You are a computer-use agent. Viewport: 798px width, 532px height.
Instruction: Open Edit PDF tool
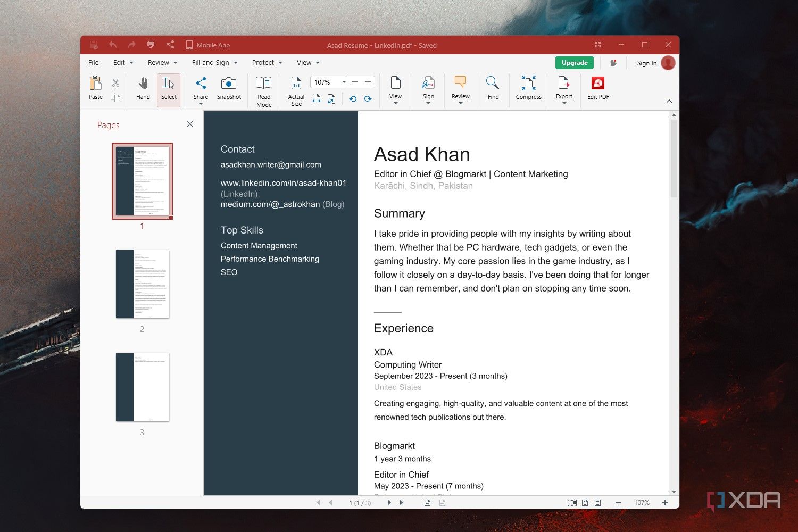point(598,88)
